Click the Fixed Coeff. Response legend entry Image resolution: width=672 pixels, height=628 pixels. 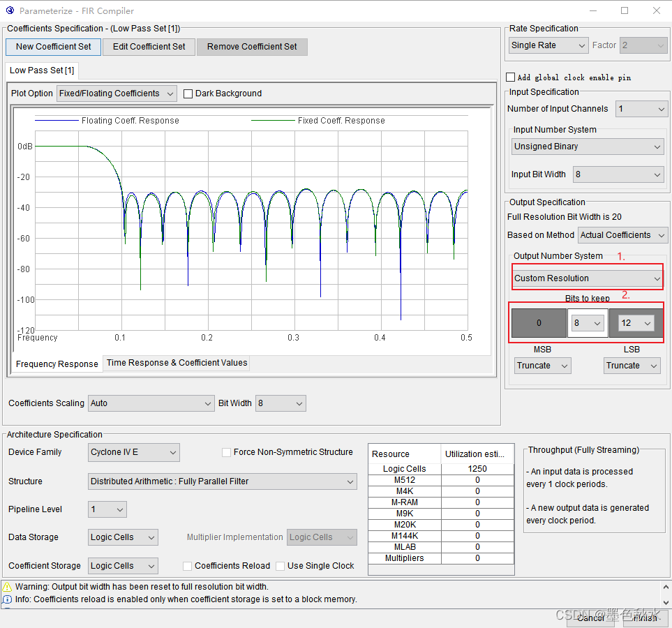pos(318,121)
